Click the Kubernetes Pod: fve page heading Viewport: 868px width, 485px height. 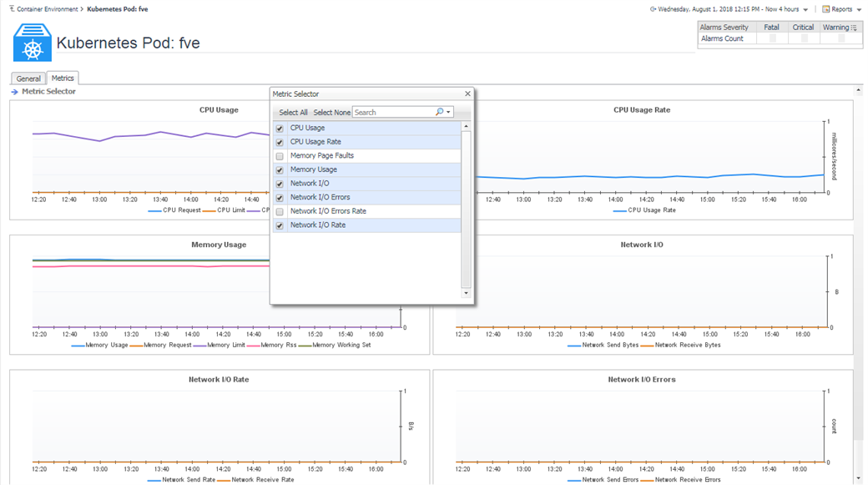pos(128,43)
